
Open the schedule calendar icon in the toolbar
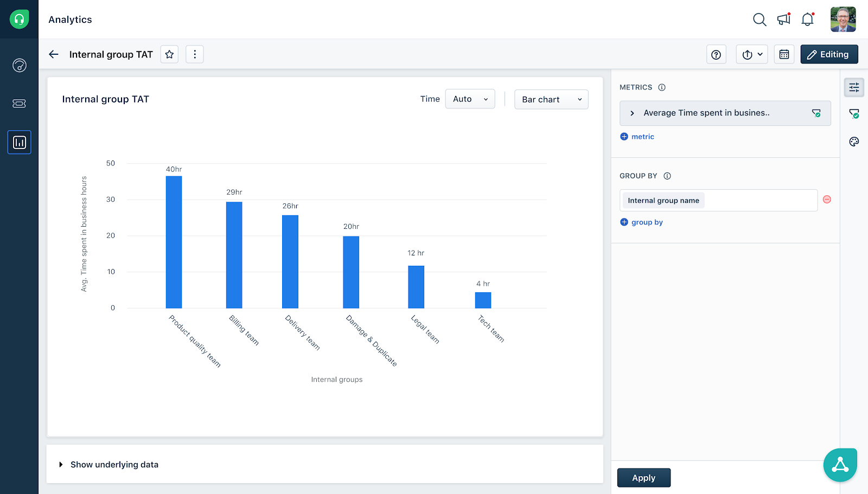point(784,54)
